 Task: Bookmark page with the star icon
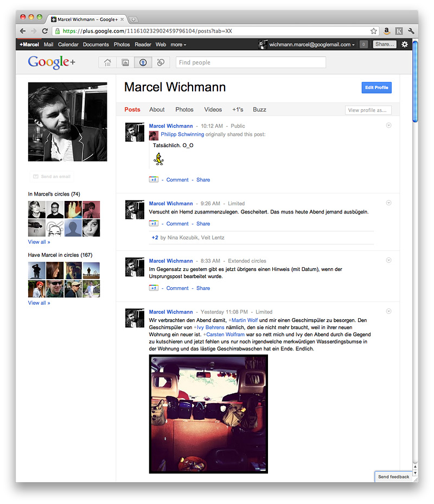pos(373,31)
